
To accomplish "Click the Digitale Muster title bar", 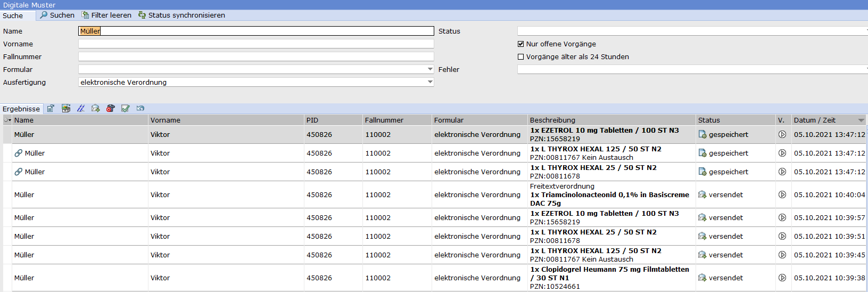I will (x=434, y=5).
